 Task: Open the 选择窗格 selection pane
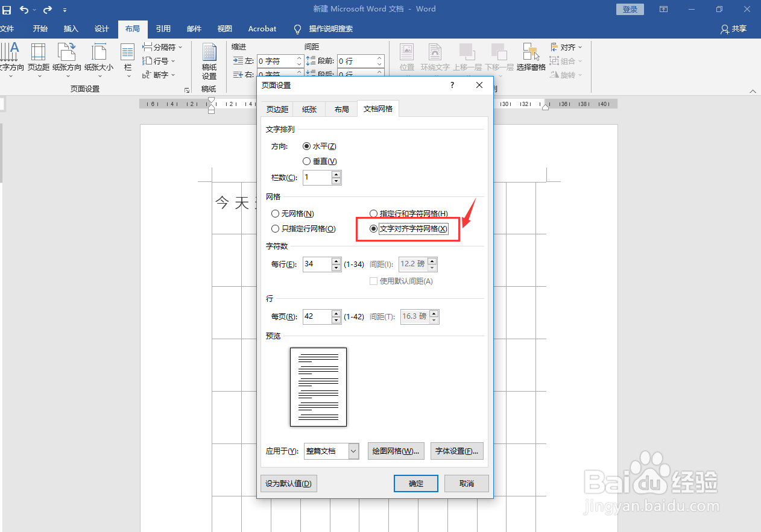pos(531,58)
